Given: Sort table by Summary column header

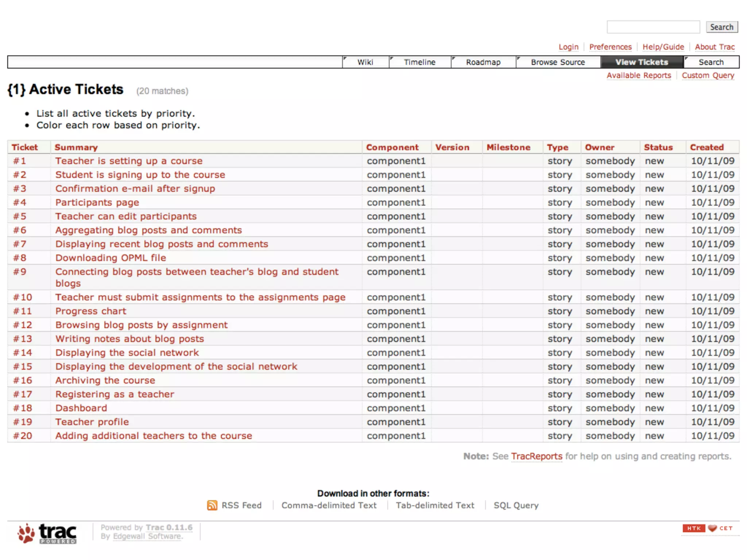Looking at the screenshot, I should [76, 147].
